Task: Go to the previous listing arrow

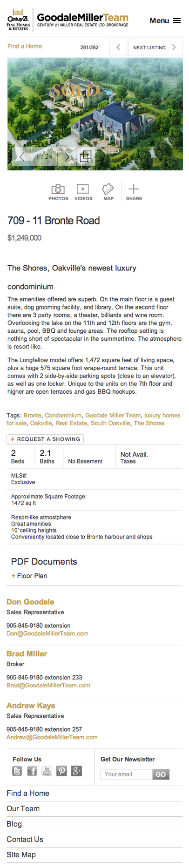Action: pyautogui.click(x=118, y=47)
